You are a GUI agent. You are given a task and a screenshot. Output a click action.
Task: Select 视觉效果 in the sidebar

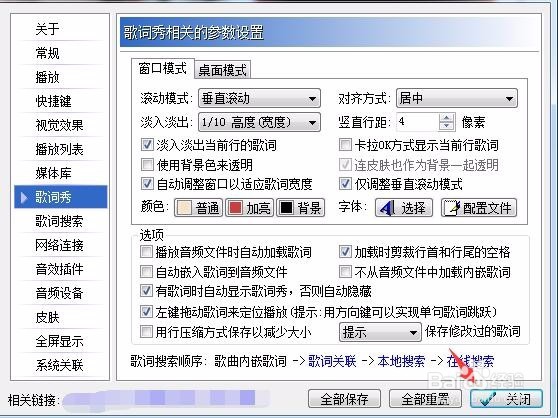tap(59, 125)
